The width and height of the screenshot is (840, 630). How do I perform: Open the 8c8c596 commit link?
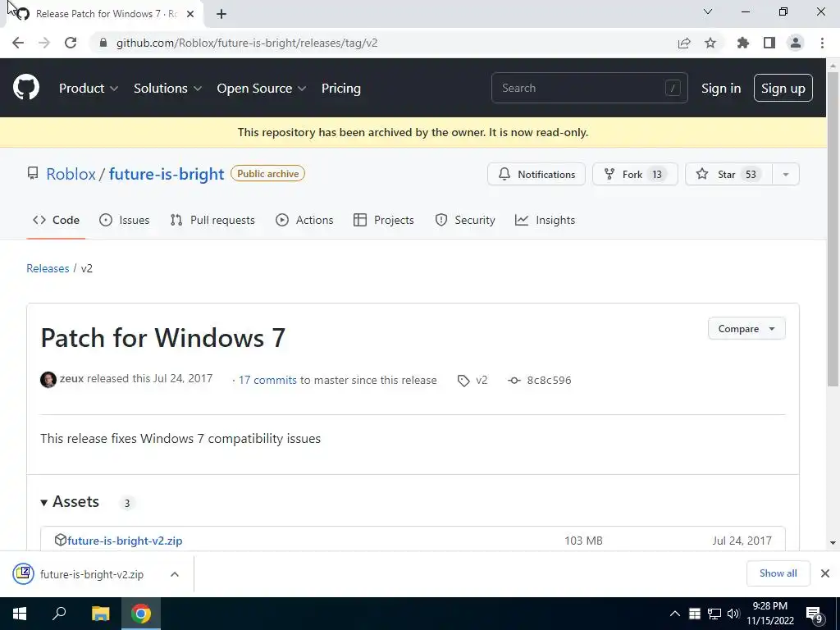tap(549, 381)
